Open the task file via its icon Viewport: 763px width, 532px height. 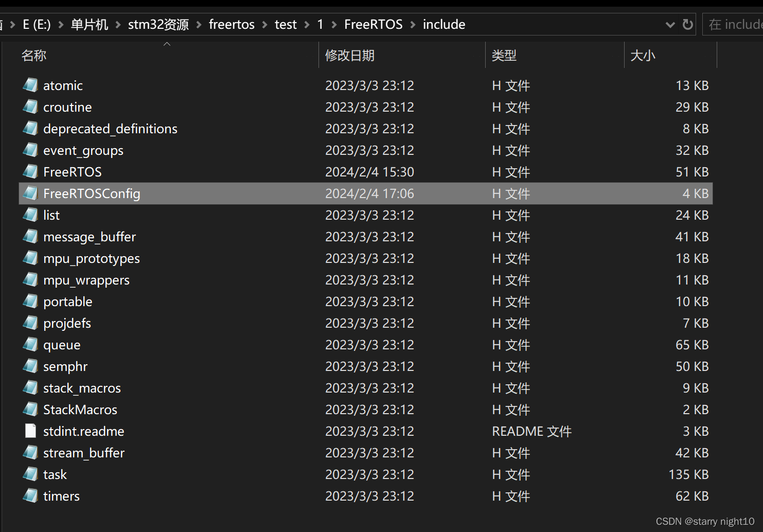pyautogui.click(x=30, y=474)
